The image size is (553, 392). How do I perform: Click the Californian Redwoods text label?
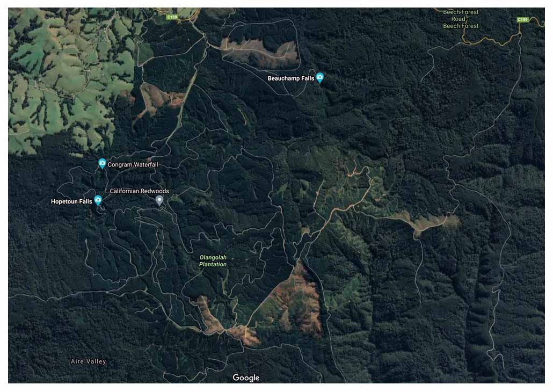139,191
